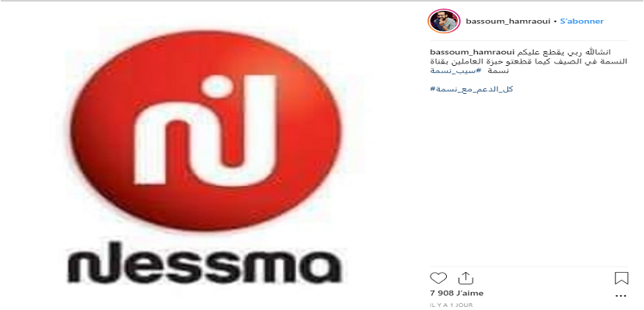644x310 pixels.
Task: Open the share arrow icon
Action: (x=466, y=278)
